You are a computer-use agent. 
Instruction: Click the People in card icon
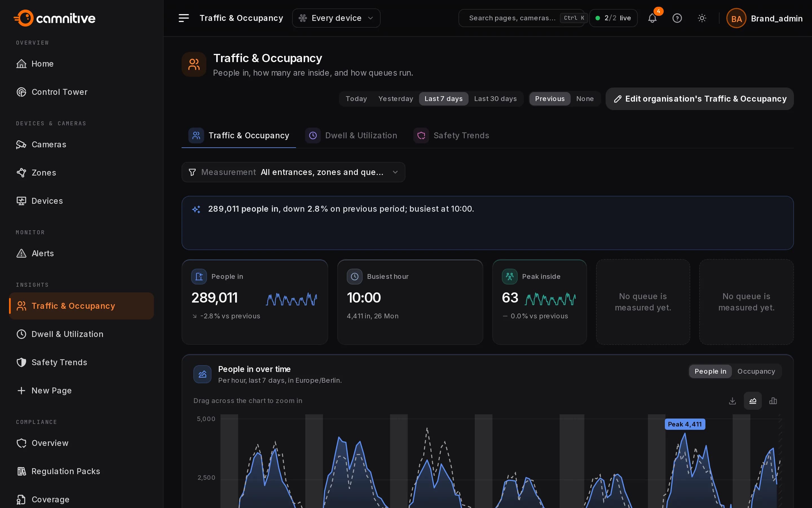click(x=199, y=277)
